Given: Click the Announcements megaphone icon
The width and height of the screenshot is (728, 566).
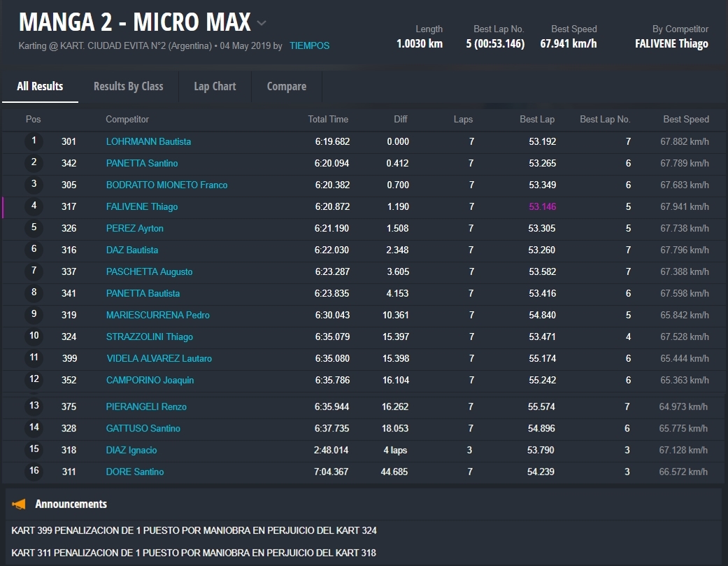Looking at the screenshot, I should (x=20, y=504).
